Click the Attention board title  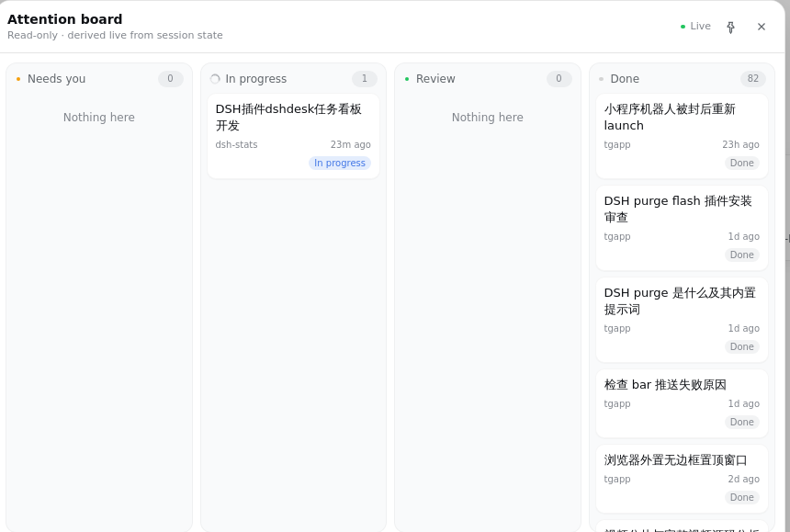(x=64, y=19)
